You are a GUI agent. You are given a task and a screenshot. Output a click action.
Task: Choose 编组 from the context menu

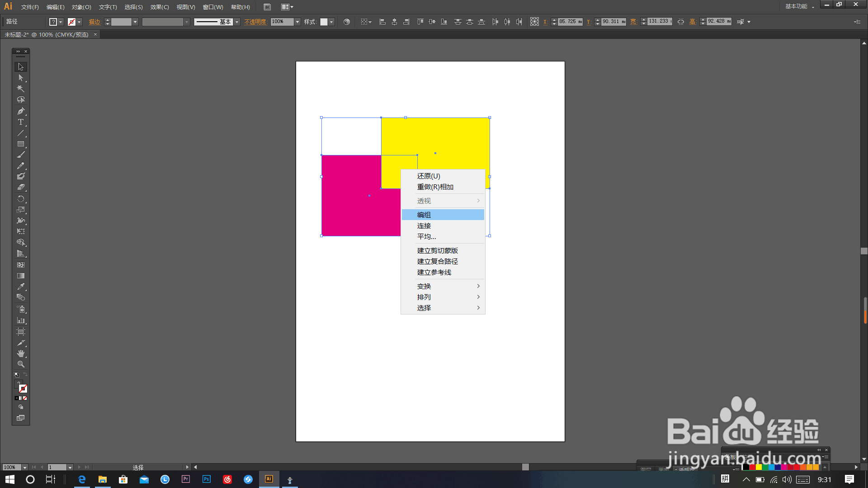tap(424, 215)
